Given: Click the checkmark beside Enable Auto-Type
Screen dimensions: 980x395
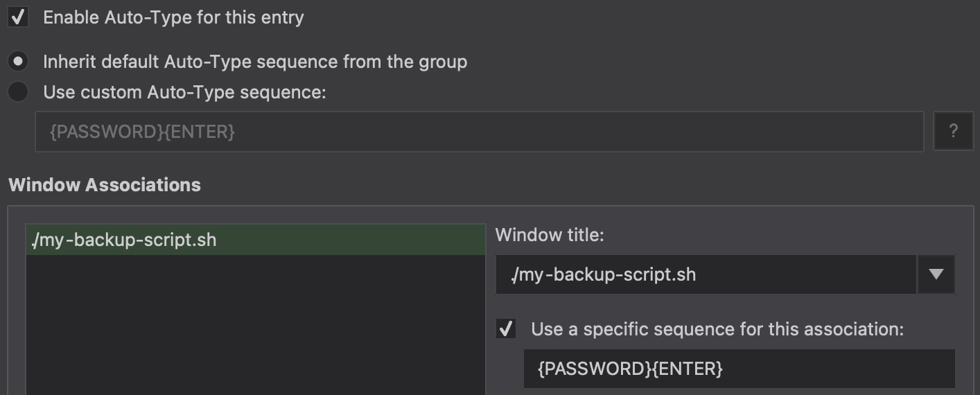Looking at the screenshot, I should [x=18, y=17].
